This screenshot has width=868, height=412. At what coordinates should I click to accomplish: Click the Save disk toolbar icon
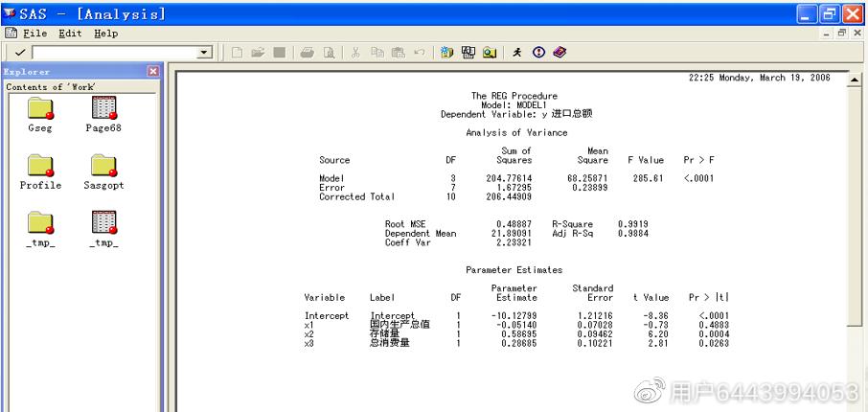pos(280,53)
